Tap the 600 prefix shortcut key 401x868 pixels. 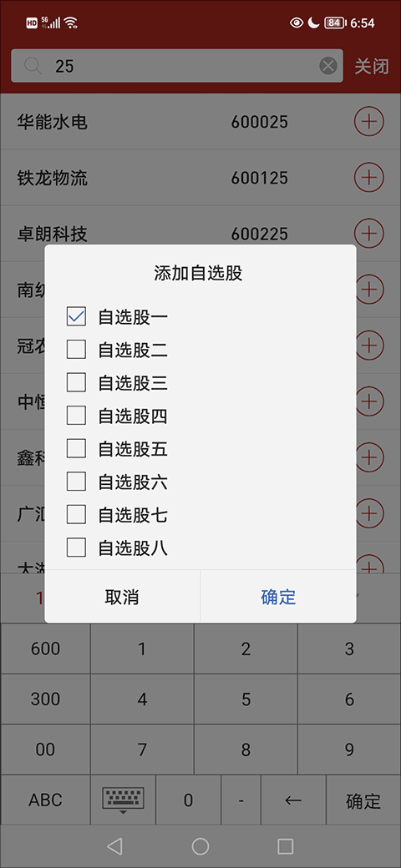tap(45, 648)
